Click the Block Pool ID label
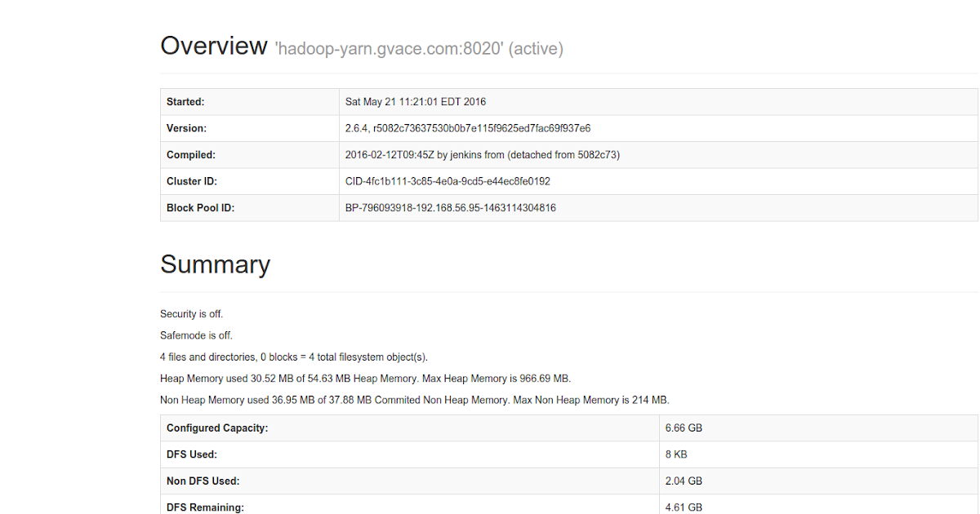Image resolution: width=980 pixels, height=514 pixels. pos(201,207)
